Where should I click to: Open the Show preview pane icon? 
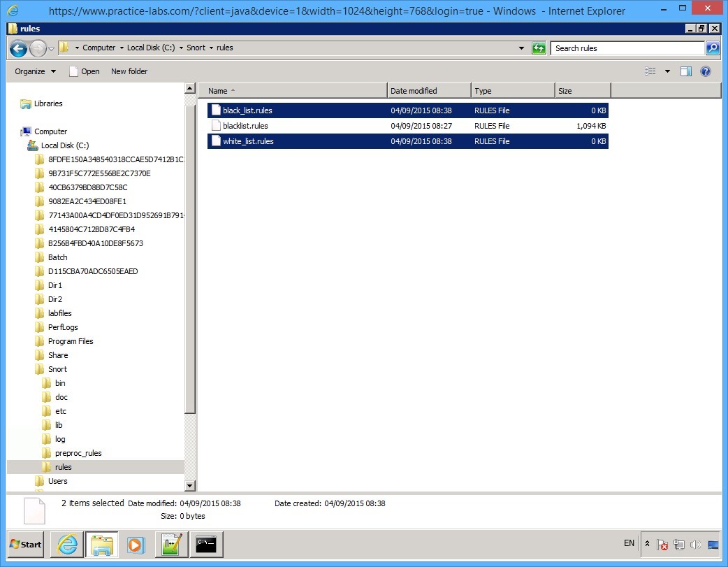pos(685,71)
